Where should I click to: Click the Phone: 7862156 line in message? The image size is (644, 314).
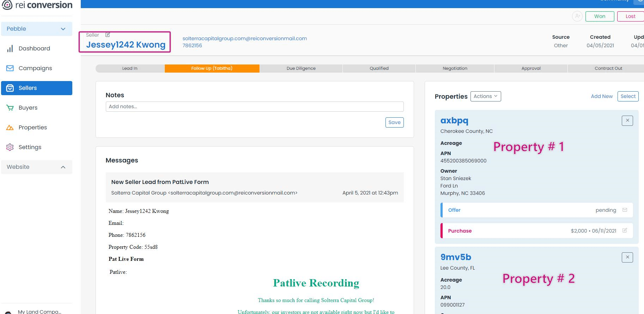coord(127,235)
